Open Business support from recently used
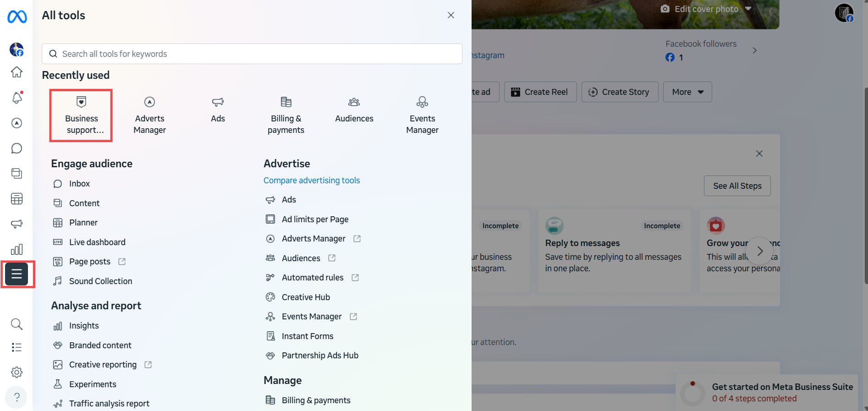 click(81, 115)
